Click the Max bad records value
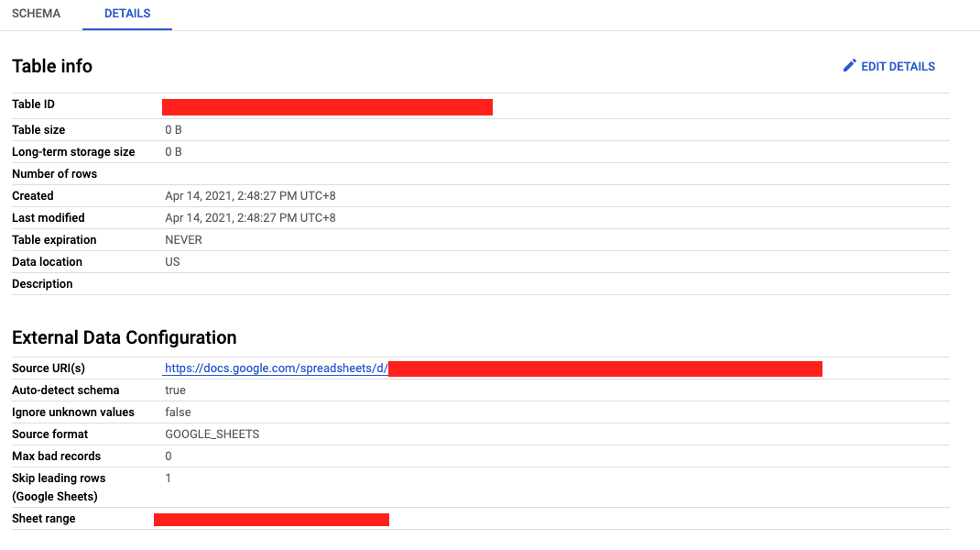Screen dimensions: 980x550 click(x=169, y=456)
